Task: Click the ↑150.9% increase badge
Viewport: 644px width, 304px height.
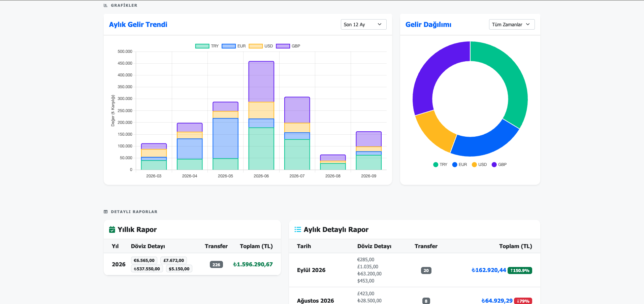Action: (x=520, y=270)
